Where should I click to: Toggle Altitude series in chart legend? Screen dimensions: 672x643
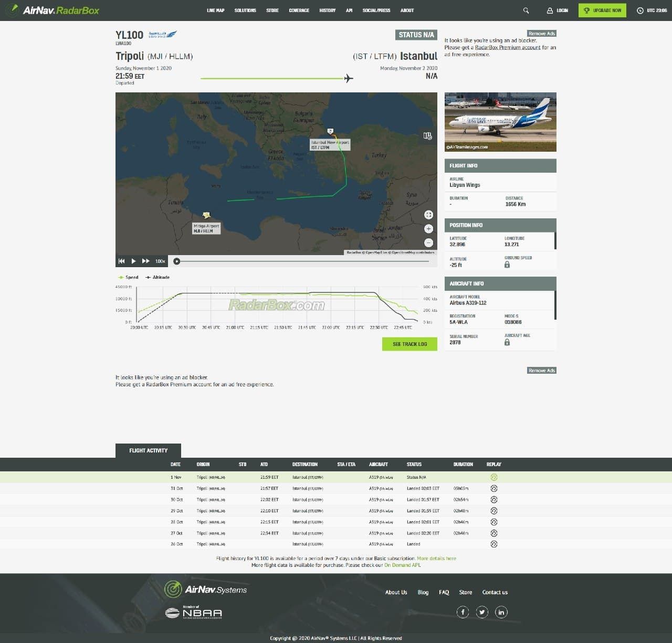pyautogui.click(x=157, y=277)
